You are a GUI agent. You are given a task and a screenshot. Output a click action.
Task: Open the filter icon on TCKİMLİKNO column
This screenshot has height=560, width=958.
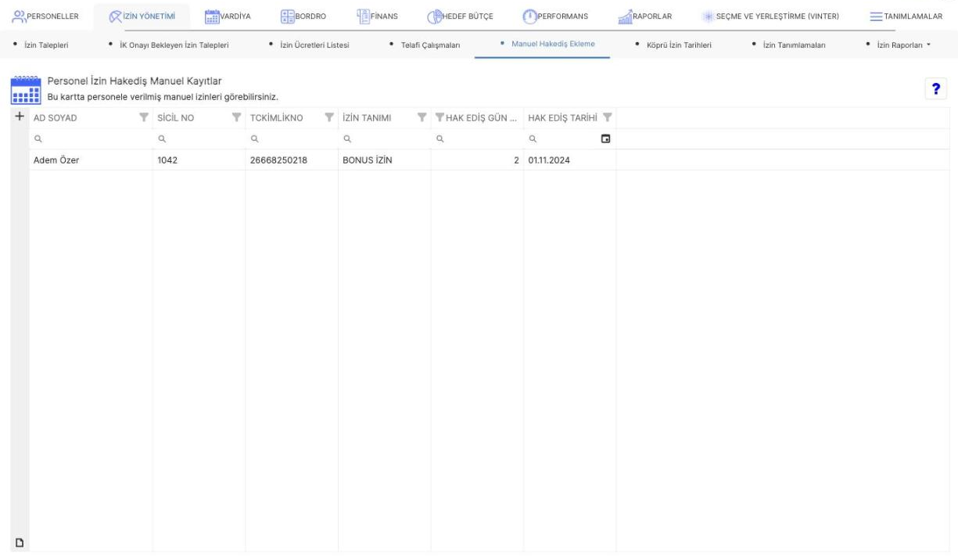tap(329, 118)
